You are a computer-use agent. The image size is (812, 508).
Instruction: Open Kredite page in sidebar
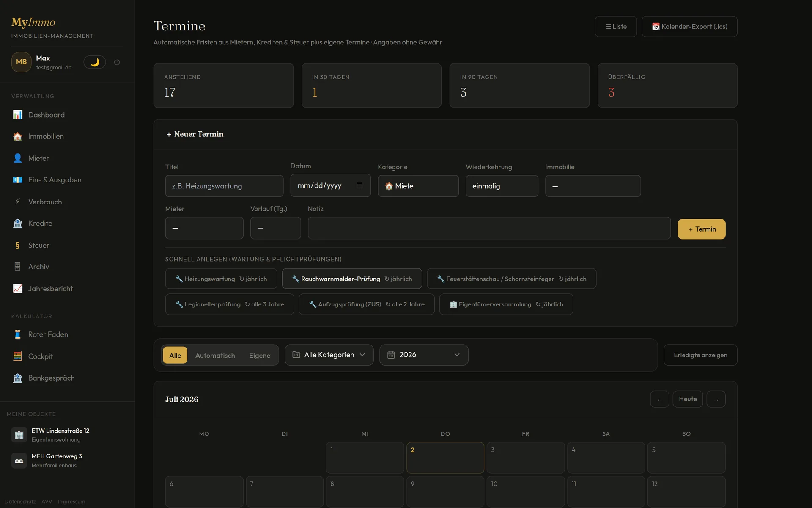coord(67,223)
